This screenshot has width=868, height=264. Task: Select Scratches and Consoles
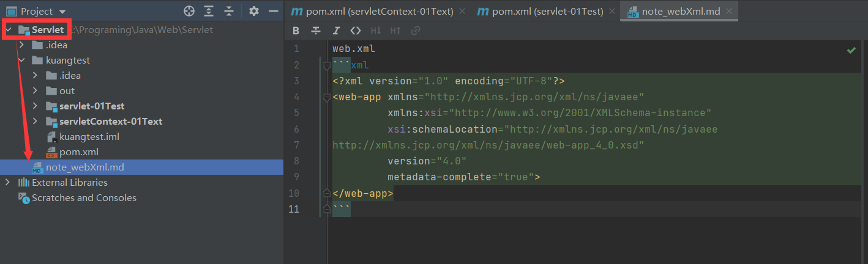84,198
